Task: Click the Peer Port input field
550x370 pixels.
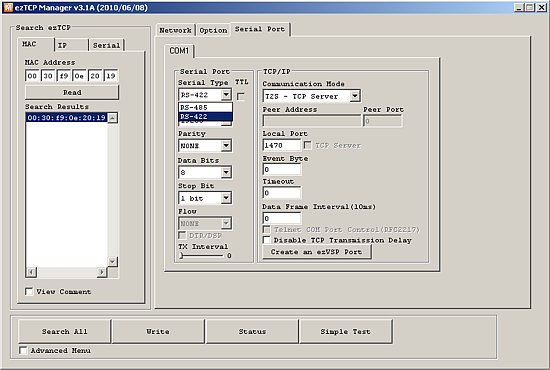Action: [383, 121]
